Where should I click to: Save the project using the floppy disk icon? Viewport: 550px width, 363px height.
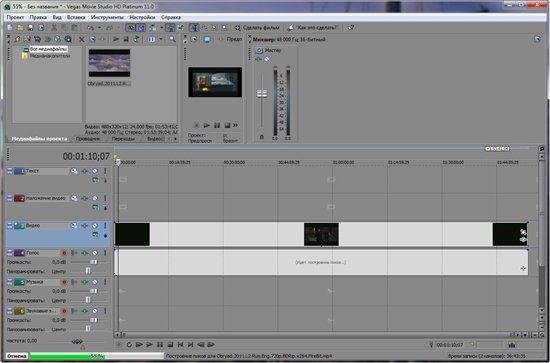(x=31, y=28)
